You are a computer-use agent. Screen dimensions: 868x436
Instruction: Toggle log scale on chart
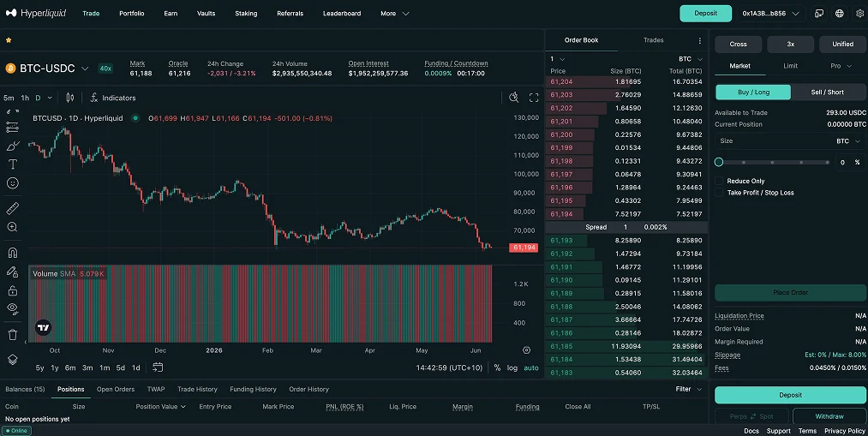point(512,368)
